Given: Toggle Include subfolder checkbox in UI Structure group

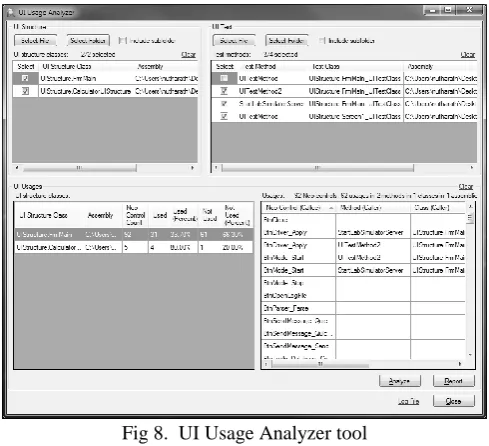Looking at the screenshot, I should (123, 41).
